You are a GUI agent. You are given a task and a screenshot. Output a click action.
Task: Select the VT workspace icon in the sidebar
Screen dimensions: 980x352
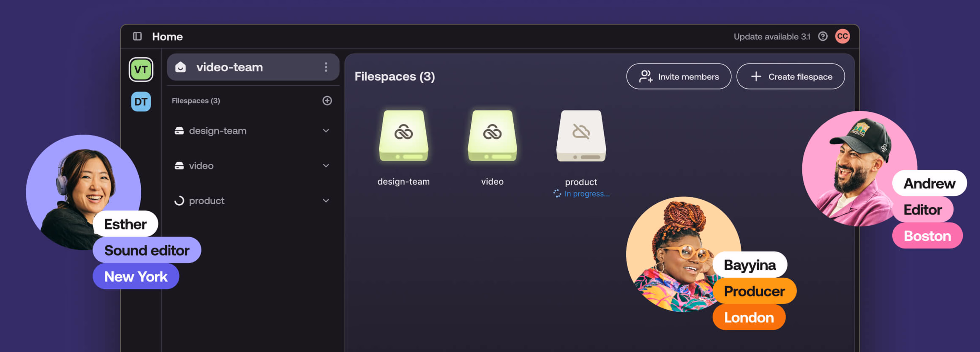tap(141, 69)
